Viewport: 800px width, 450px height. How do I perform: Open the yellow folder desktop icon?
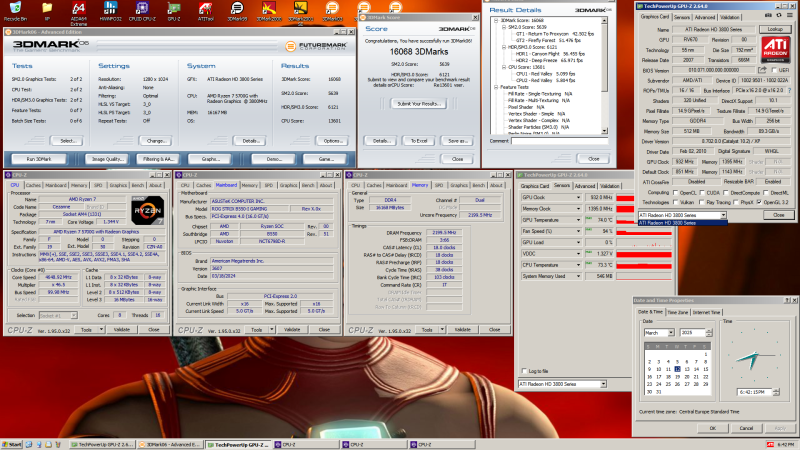coord(47,9)
